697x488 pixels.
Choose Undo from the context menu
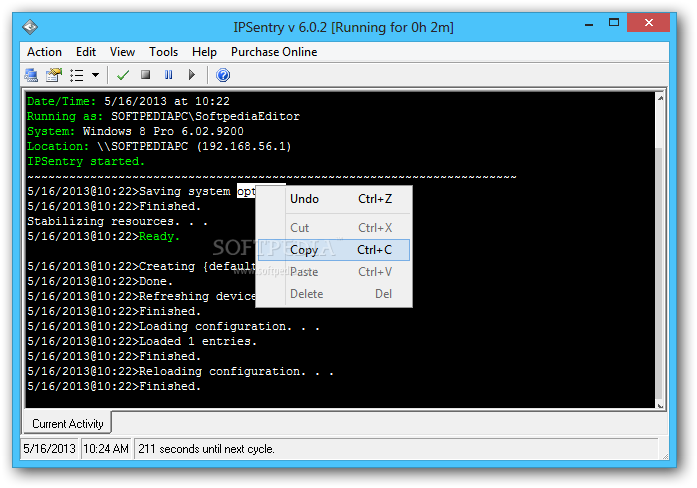(x=334, y=199)
